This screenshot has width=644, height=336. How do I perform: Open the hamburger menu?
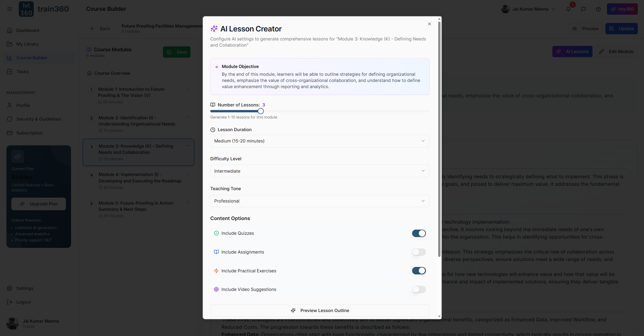10,9
